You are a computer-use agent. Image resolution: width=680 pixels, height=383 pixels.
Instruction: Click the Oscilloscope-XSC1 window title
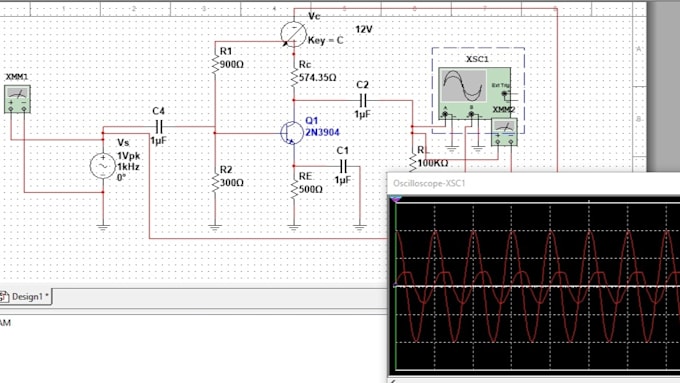tap(429, 183)
